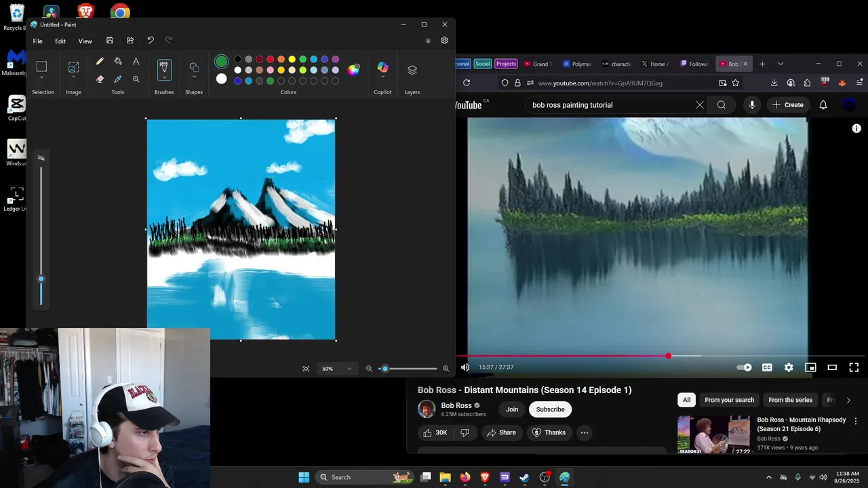Open Paint settings gear
868x488 pixels.
point(444,41)
